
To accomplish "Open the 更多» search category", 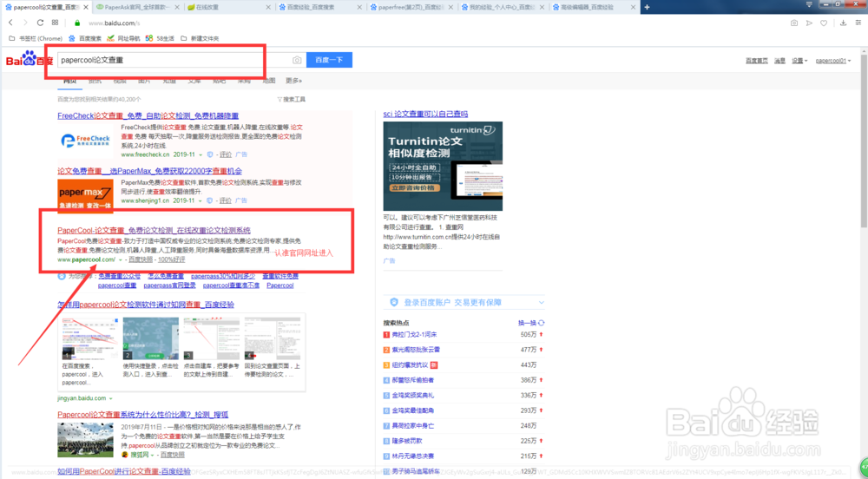I will (293, 81).
